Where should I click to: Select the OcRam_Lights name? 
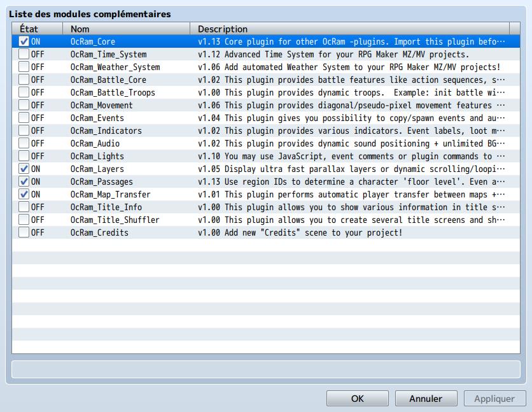click(x=97, y=156)
